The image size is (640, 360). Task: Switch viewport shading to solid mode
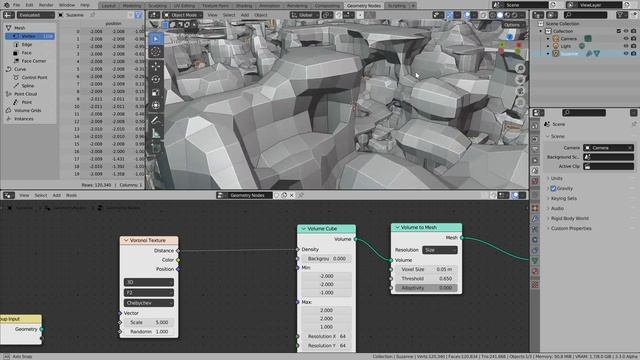click(x=500, y=15)
